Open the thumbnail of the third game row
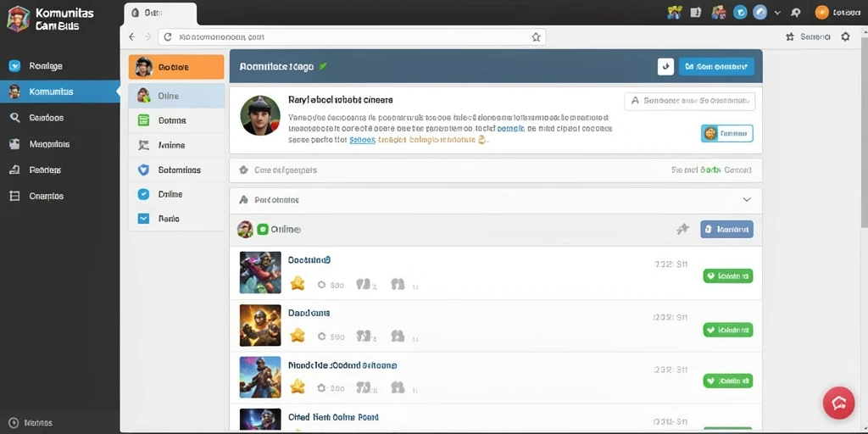This screenshot has height=434, width=868. click(x=260, y=377)
